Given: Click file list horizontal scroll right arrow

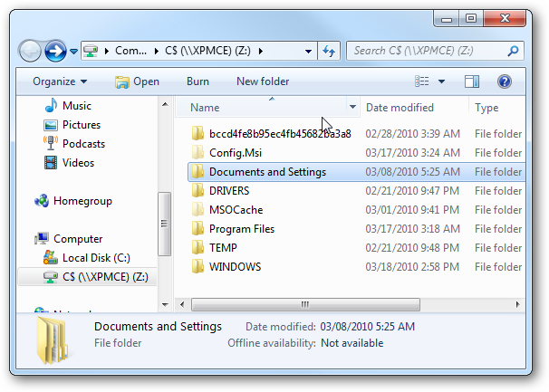Looking at the screenshot, I should (518, 304).
